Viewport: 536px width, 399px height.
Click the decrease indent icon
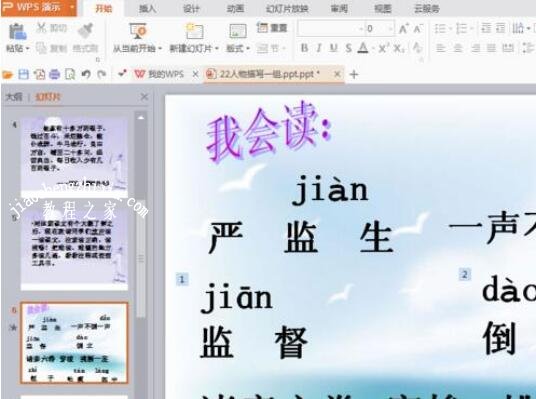tap(486, 28)
